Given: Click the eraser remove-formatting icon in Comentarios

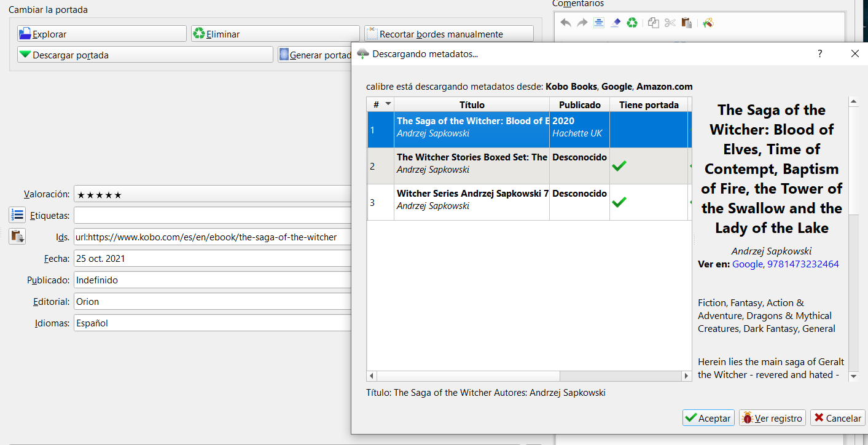Looking at the screenshot, I should [x=616, y=23].
